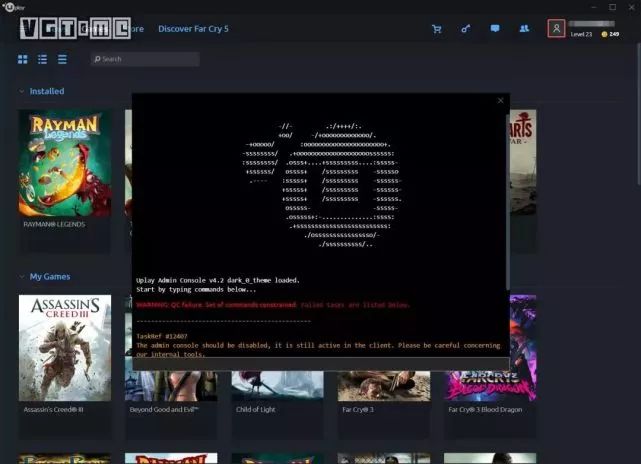Screen dimensions: 641x464
Task: Open Discover Far Cry 5 tab
Action: [x=193, y=29]
